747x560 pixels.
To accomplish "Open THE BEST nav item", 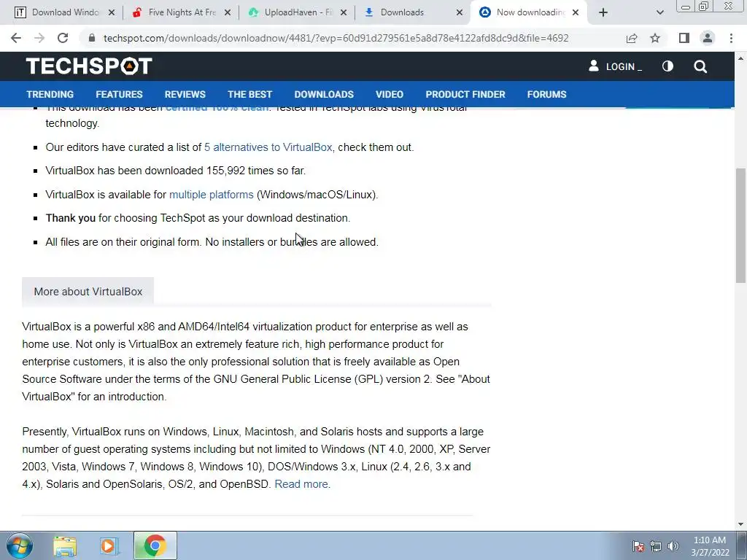I will (x=249, y=94).
